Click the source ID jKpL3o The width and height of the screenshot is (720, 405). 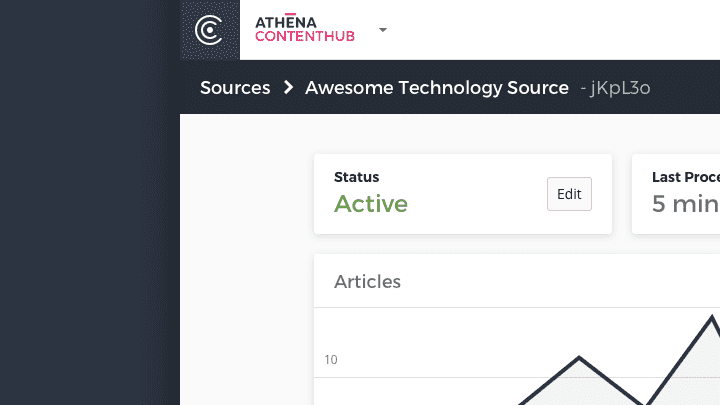[617, 89]
